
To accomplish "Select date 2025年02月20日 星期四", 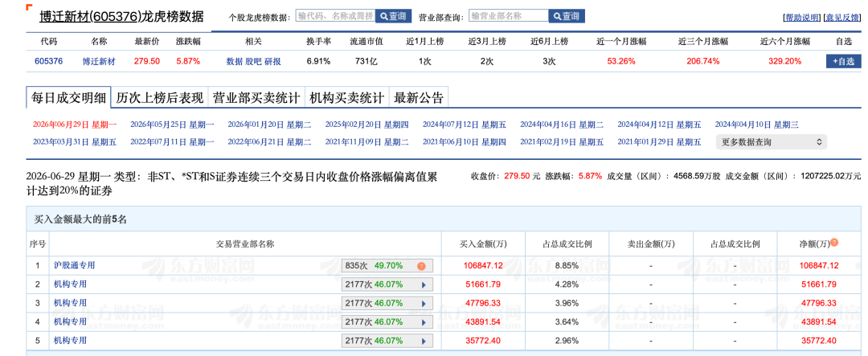I will 367,125.
